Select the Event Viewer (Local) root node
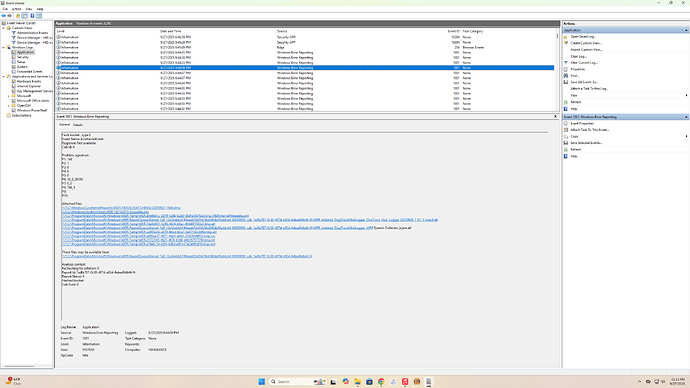The height and width of the screenshot is (388, 690). click(21, 23)
